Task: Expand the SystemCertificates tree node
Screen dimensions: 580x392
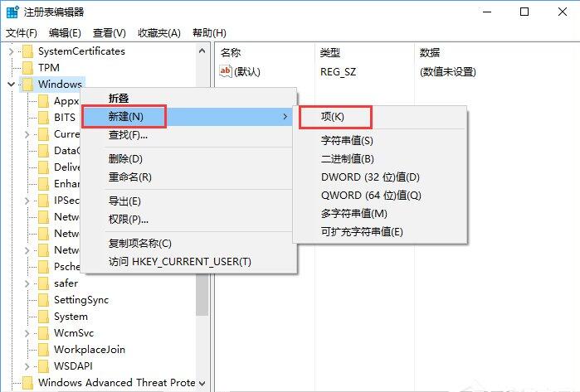Action: pos(11,51)
